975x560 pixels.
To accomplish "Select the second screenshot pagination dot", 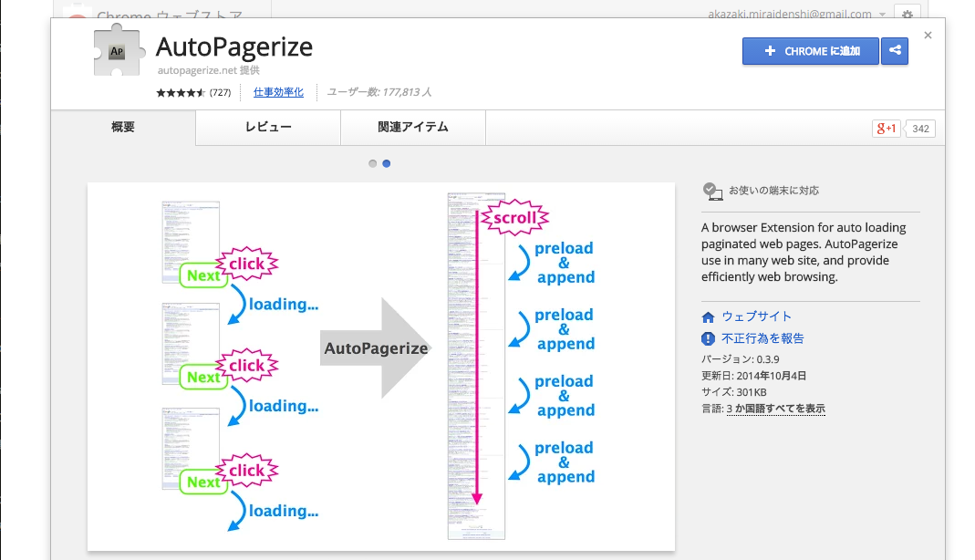I will click(386, 163).
